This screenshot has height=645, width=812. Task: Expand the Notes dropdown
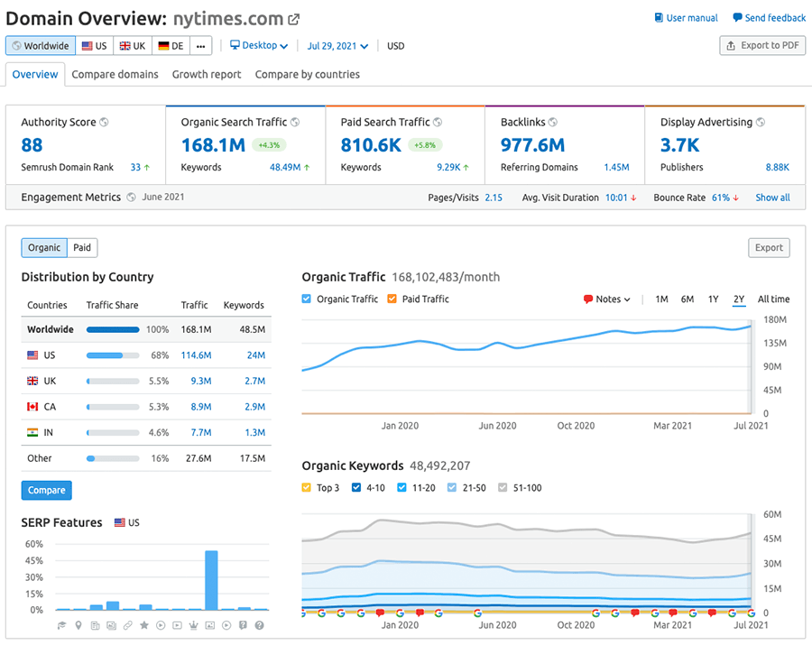607,299
